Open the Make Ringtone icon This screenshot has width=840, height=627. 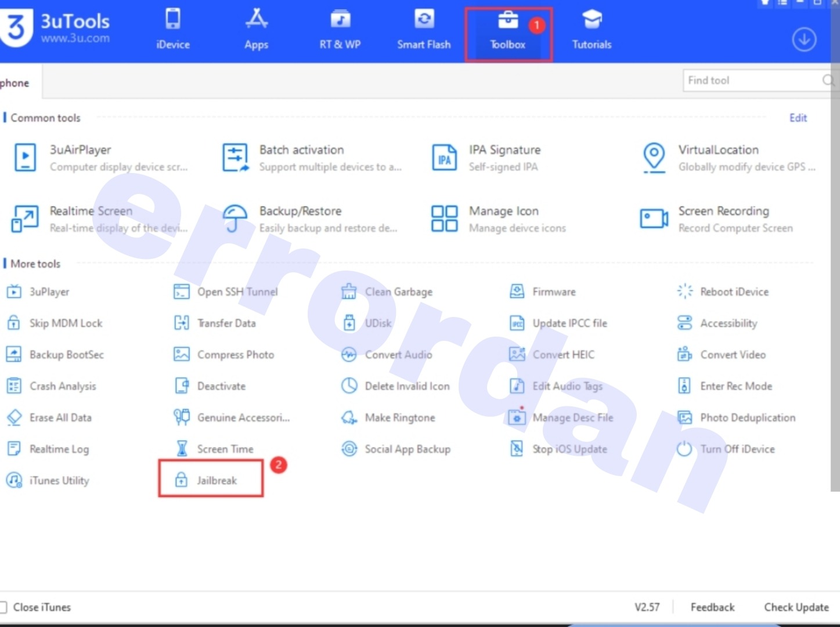click(349, 417)
